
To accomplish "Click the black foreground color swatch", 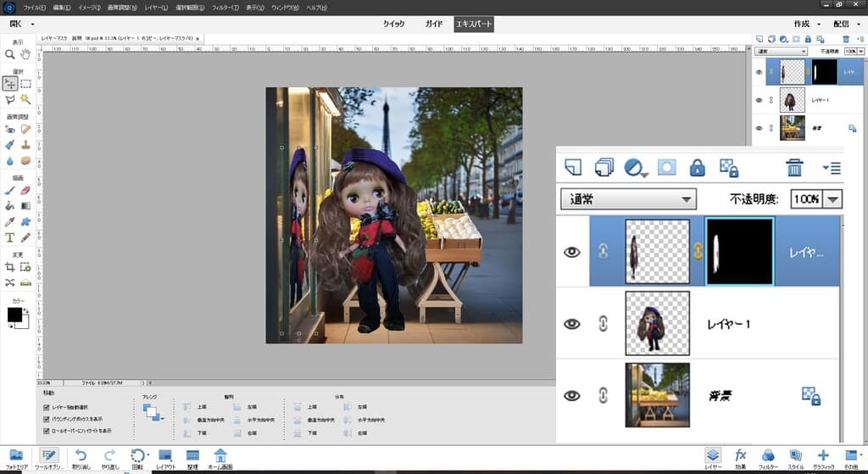I will (x=14, y=315).
